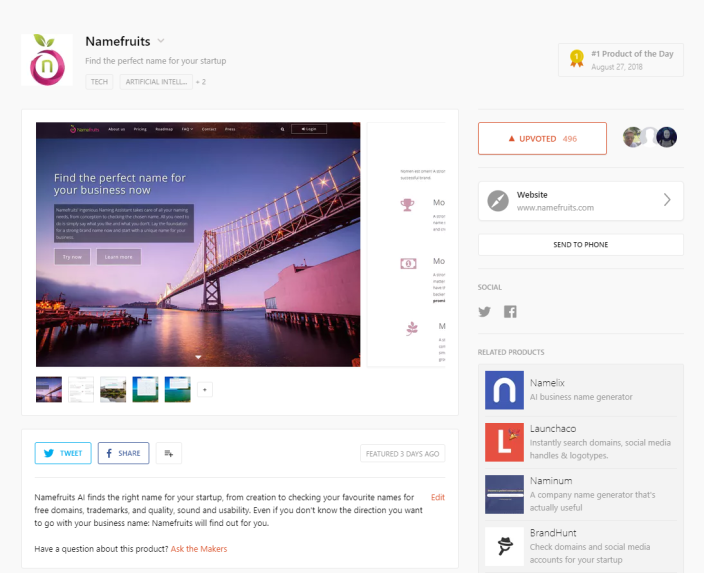Viewport: 704px width, 573px height.
Task: Click the add-to-collection list icon
Action: coord(168,453)
